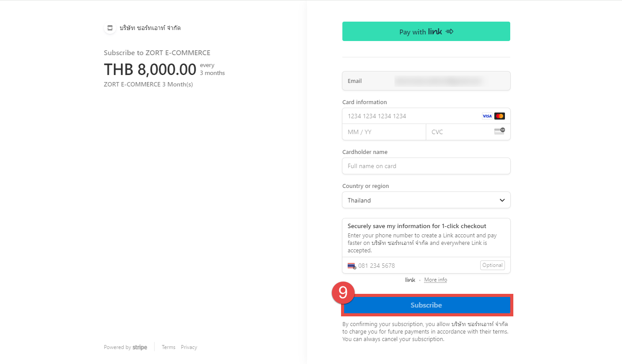The width and height of the screenshot is (622, 364).
Task: Open the More info link
Action: pos(436,280)
